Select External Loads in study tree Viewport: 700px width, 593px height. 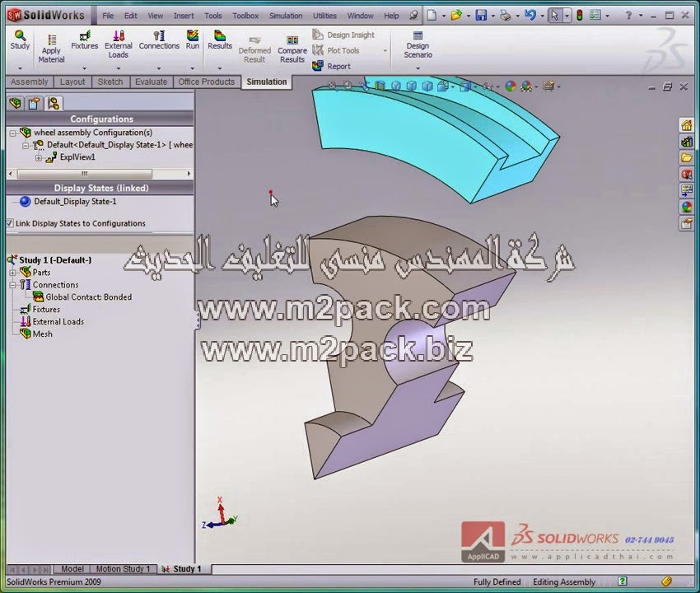[x=52, y=321]
